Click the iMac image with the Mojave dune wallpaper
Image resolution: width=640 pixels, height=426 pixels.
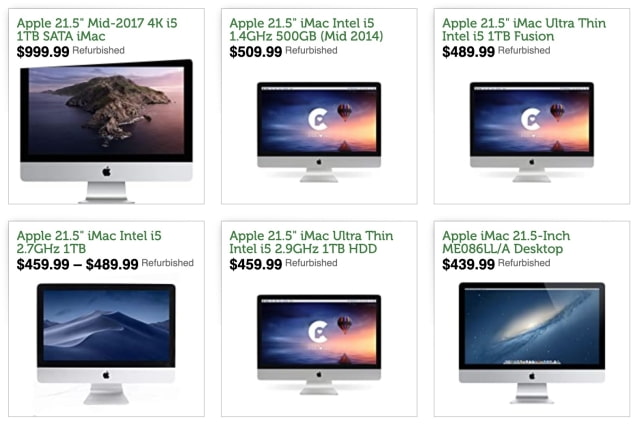click(106, 344)
